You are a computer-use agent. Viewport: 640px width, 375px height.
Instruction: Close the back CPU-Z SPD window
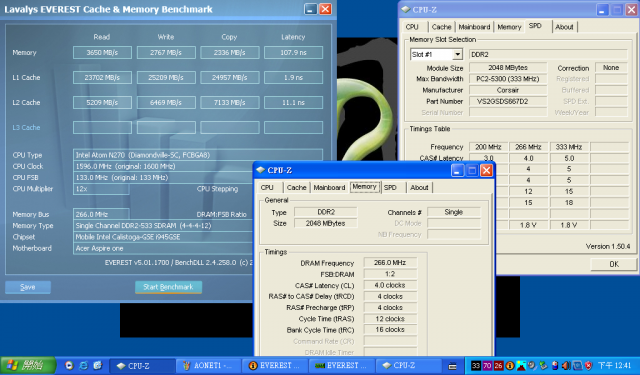(631, 10)
